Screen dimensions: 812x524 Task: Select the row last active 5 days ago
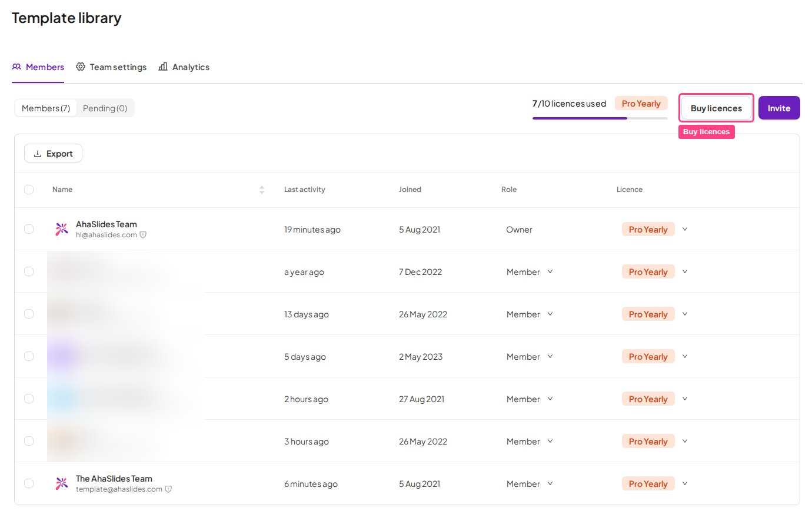click(29, 356)
